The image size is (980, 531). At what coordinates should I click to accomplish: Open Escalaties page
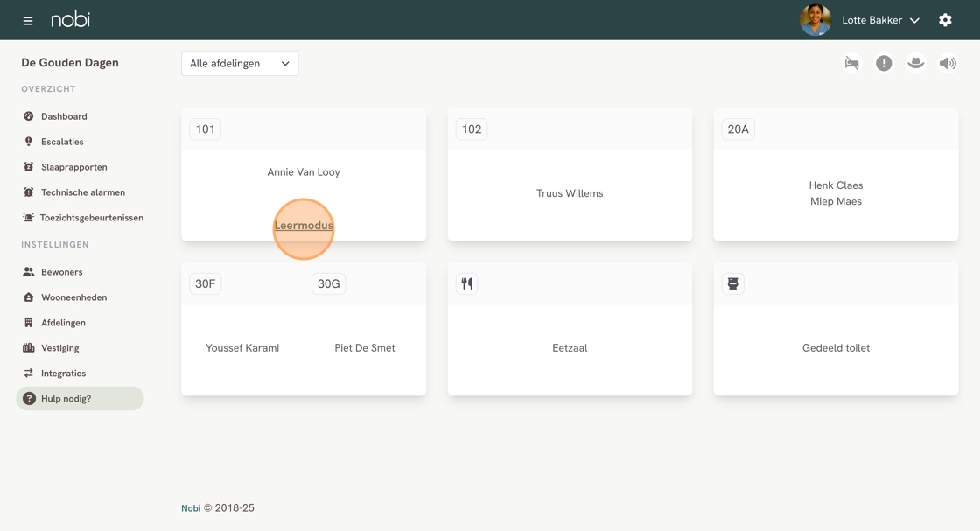tap(62, 142)
